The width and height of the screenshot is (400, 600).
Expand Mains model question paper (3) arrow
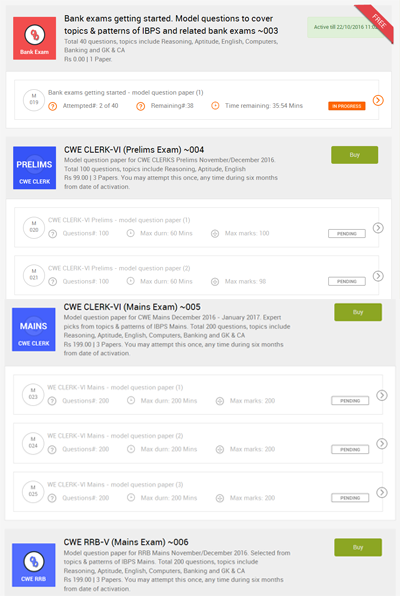(x=382, y=492)
